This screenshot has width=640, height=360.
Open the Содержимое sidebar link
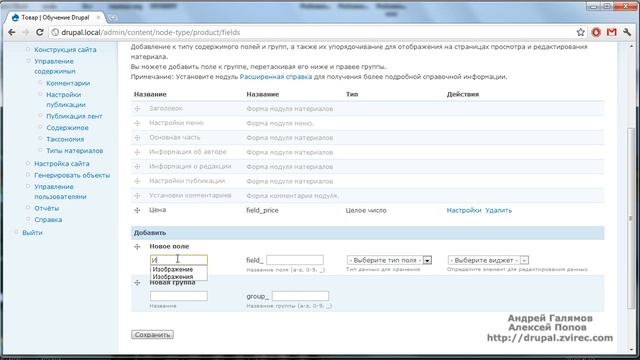pos(67,127)
